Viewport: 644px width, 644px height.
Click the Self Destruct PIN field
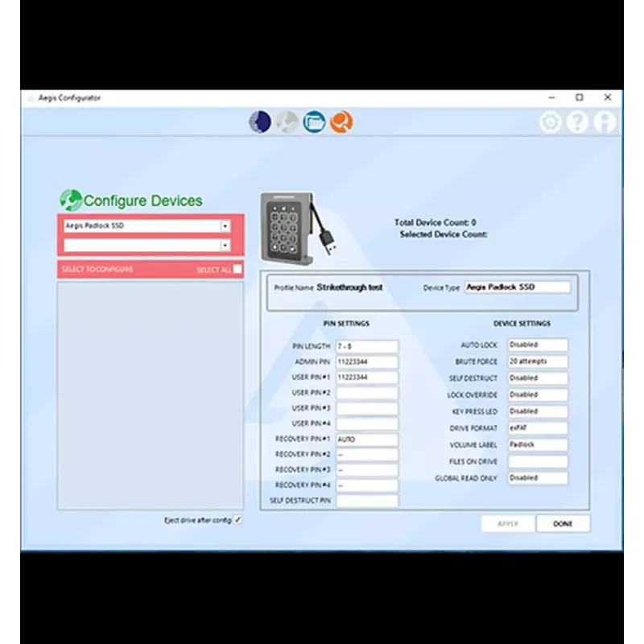367,501
